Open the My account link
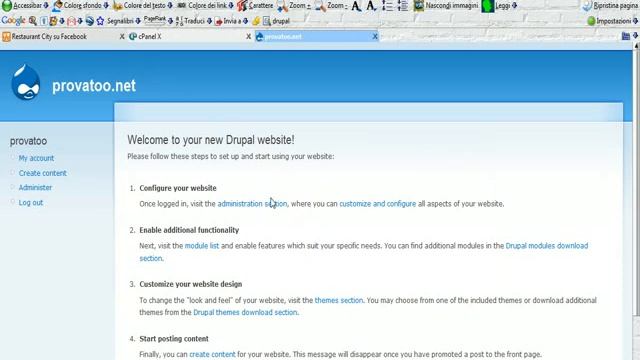Screen dimensions: 640x360 tap(36, 158)
